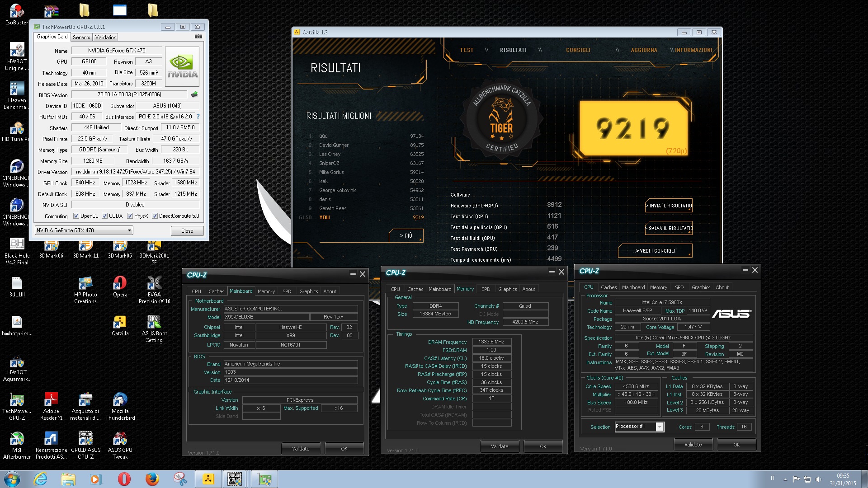
Task: Open Adobe Reader XI desktop icon
Action: [51, 407]
